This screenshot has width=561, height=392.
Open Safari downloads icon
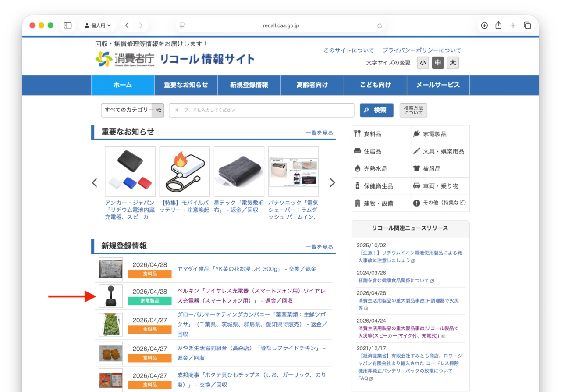click(x=484, y=25)
